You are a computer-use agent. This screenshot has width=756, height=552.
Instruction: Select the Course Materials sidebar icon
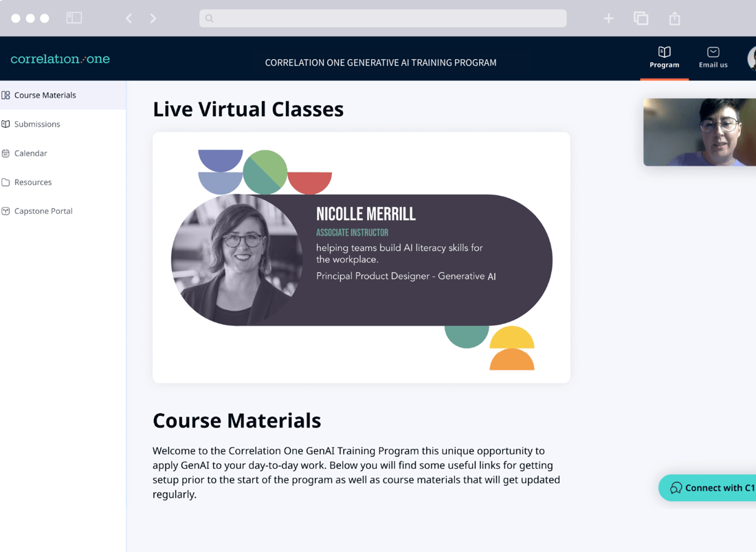click(x=6, y=95)
